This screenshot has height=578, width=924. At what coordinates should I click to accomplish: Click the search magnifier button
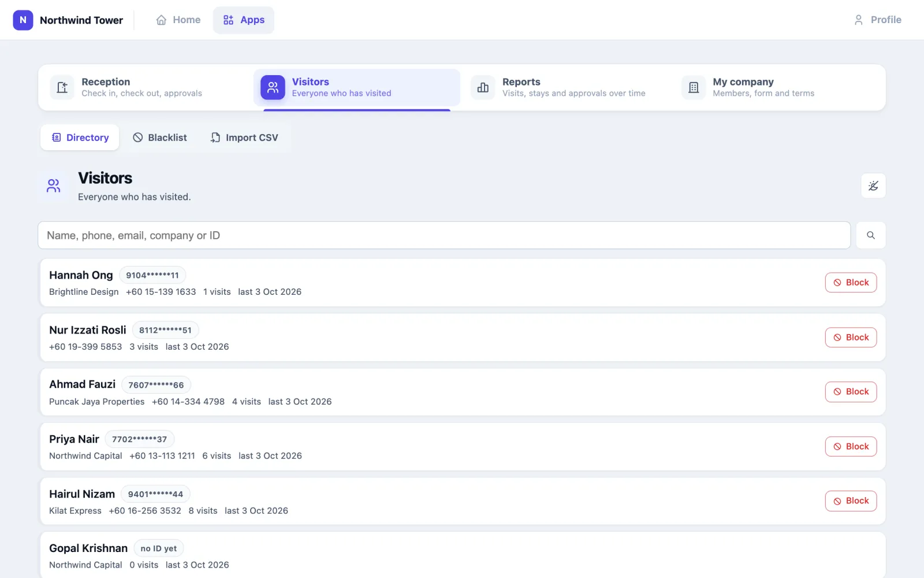tap(871, 235)
